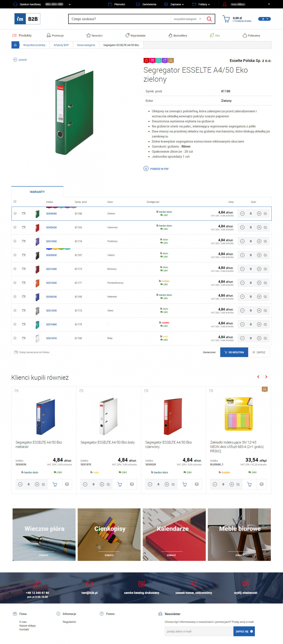283x644 pixels.
Task: Open the SEK186K index link
Action: (52, 325)
